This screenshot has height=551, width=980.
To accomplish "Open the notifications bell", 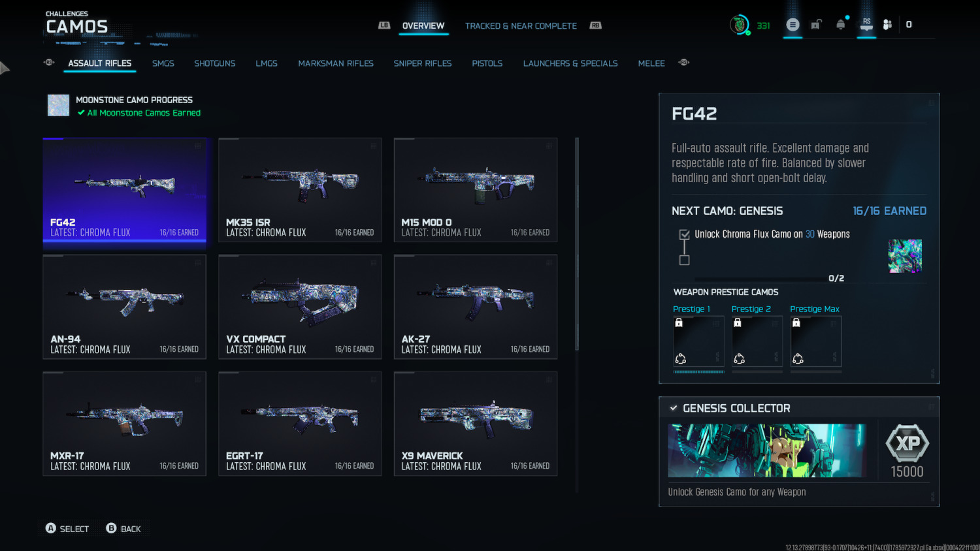I will point(841,24).
